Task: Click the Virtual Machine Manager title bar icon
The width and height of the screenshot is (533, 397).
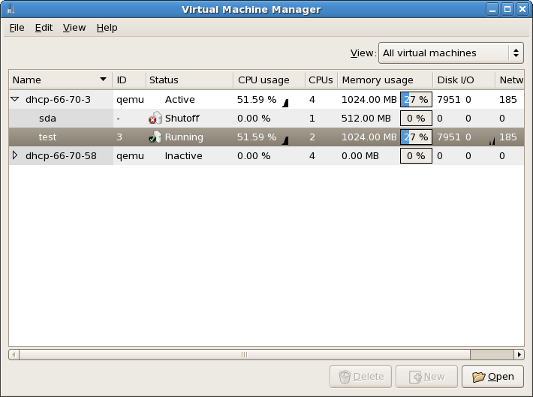Action: tap(11, 9)
